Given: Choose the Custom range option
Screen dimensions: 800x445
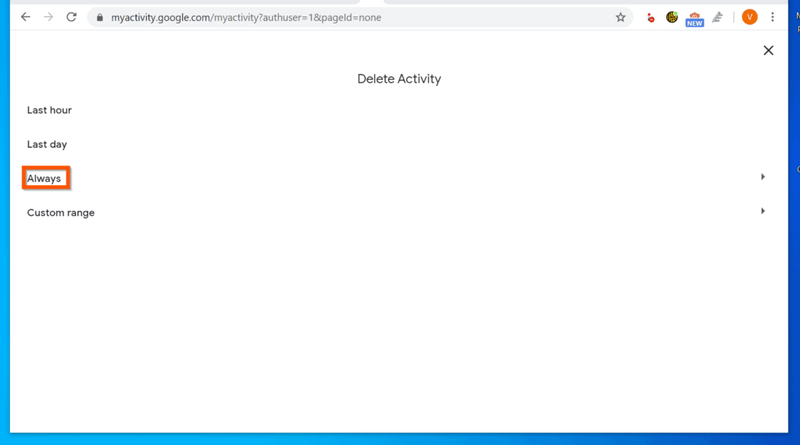Looking at the screenshot, I should pos(61,213).
